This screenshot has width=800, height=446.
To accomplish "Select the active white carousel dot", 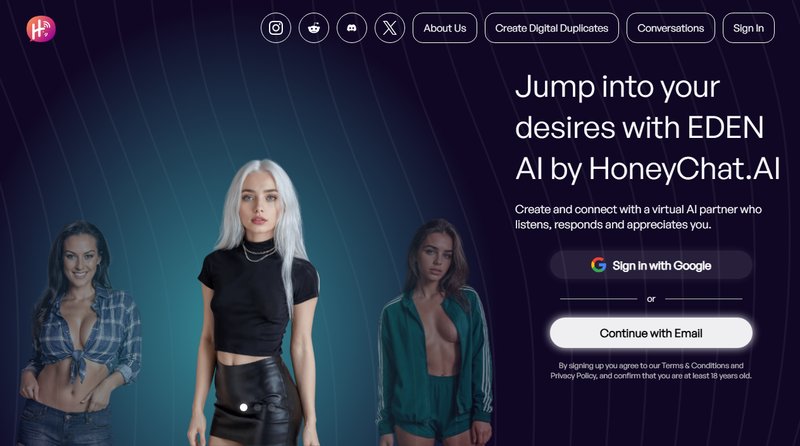I will tap(244, 407).
